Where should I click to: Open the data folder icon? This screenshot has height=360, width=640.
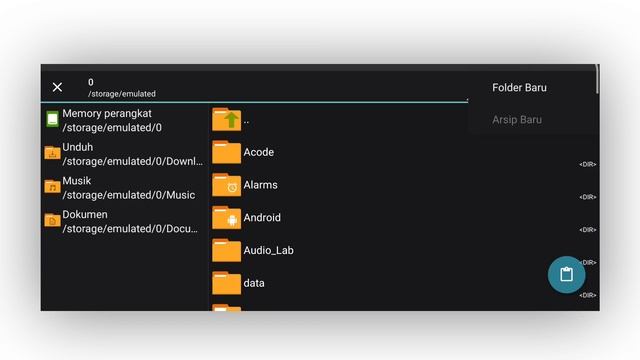tap(227, 283)
